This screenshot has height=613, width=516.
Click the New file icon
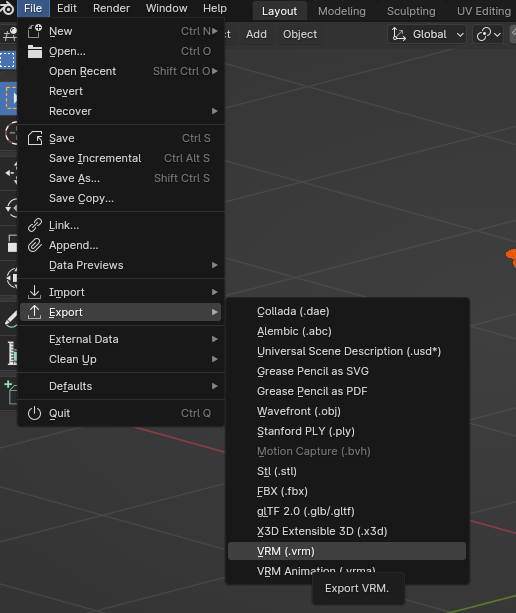tap(34, 31)
